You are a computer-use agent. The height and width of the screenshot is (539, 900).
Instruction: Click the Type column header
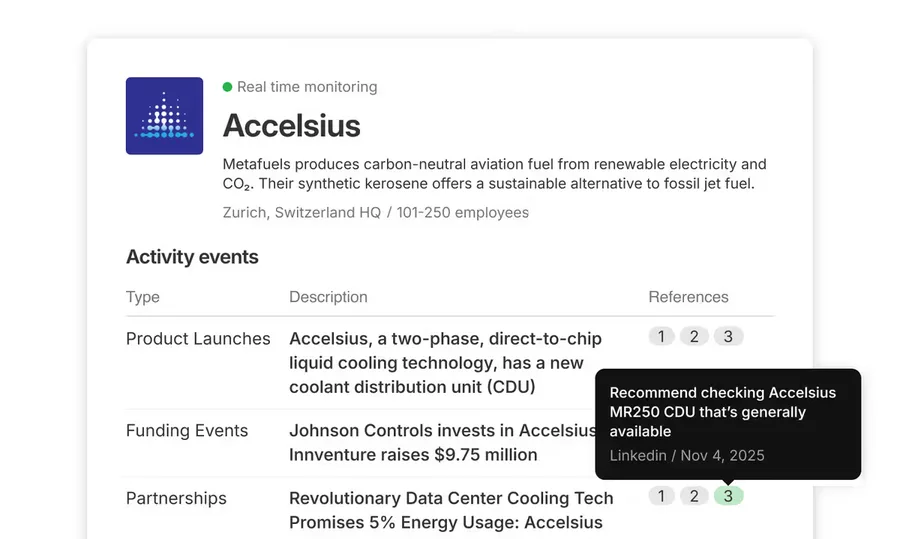143,297
